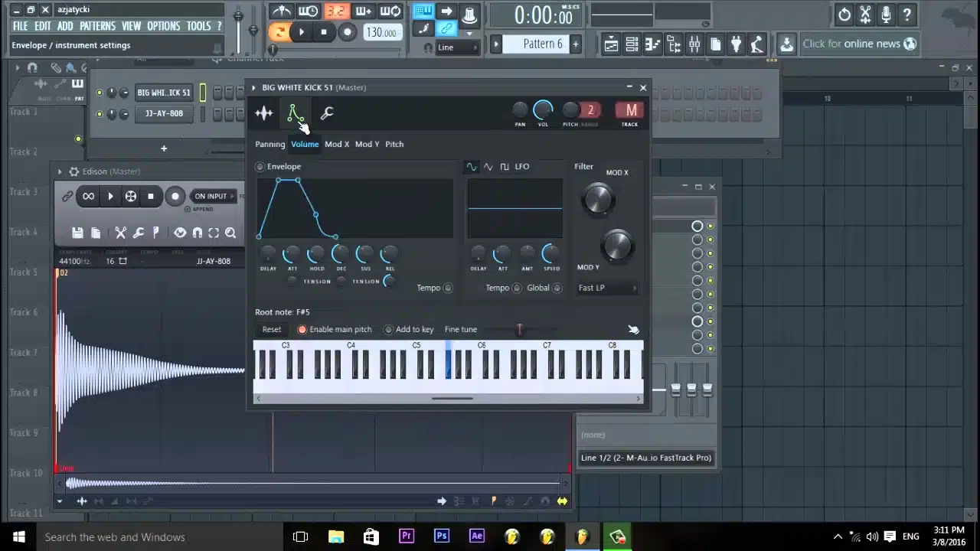Screen dimensions: 980x551
Task: Open the Playlist view from toolbar
Action: 611,44
